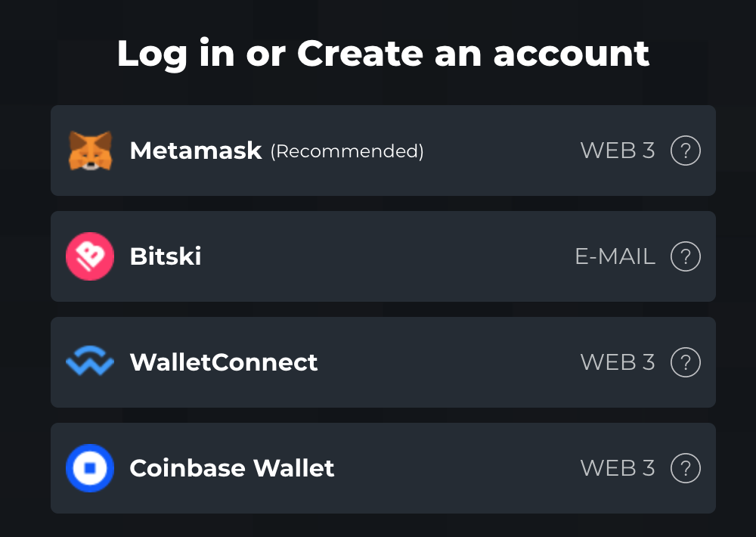
Task: Click the Coinbase Wallet blue circle icon
Action: pos(90,467)
